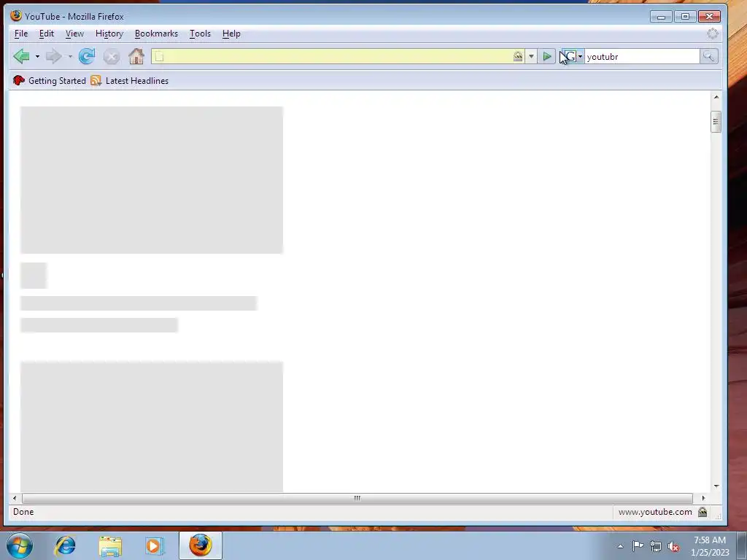Close the Firefox window
Screen dimensions: 747x560
pyautogui.click(x=709, y=16)
